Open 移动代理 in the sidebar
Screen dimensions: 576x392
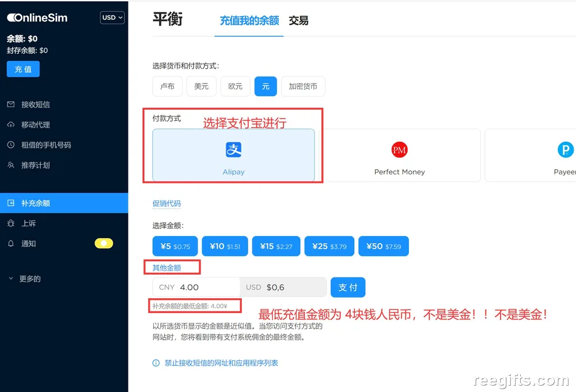(35, 125)
